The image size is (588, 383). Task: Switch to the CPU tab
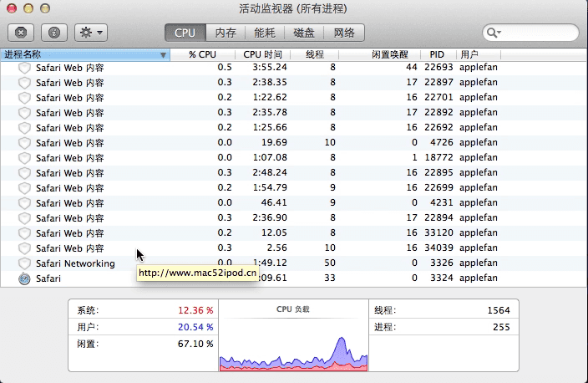click(x=185, y=33)
